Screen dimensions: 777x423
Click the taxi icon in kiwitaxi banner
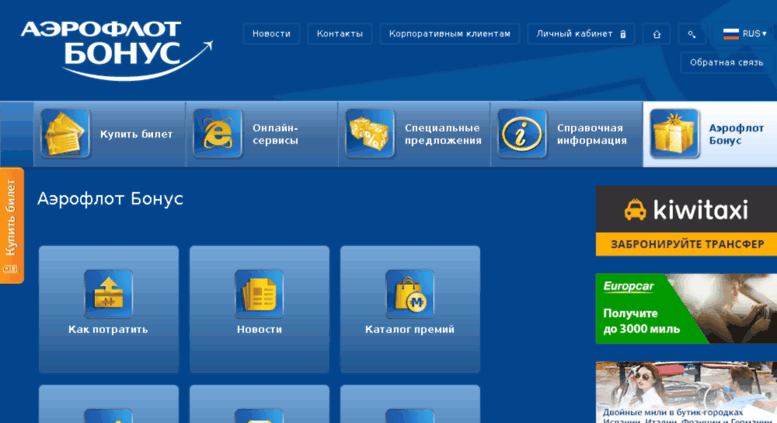click(635, 210)
